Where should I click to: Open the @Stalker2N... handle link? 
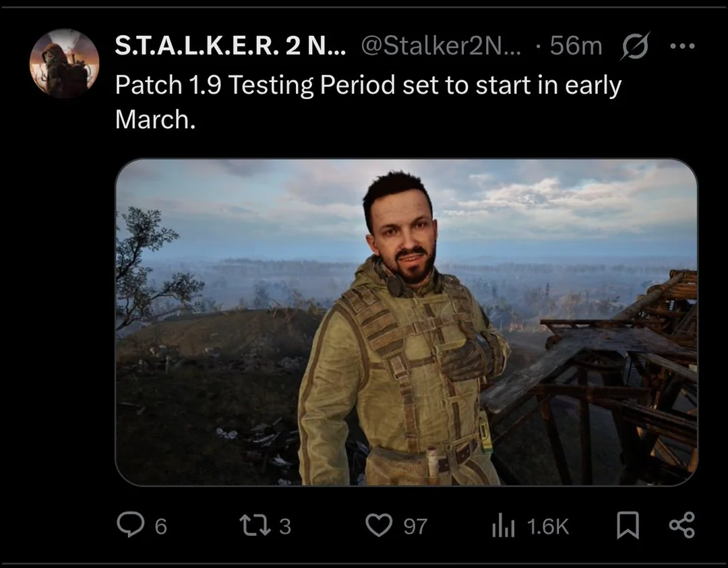tap(441, 46)
